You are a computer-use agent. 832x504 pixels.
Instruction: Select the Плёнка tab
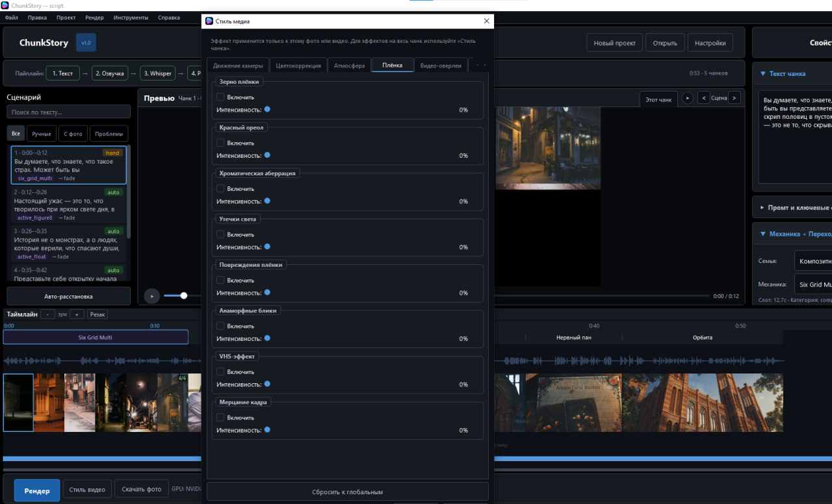(393, 65)
